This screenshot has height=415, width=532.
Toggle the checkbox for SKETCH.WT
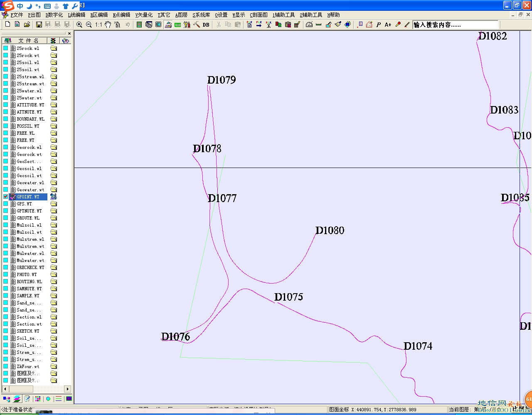[x=5, y=331]
